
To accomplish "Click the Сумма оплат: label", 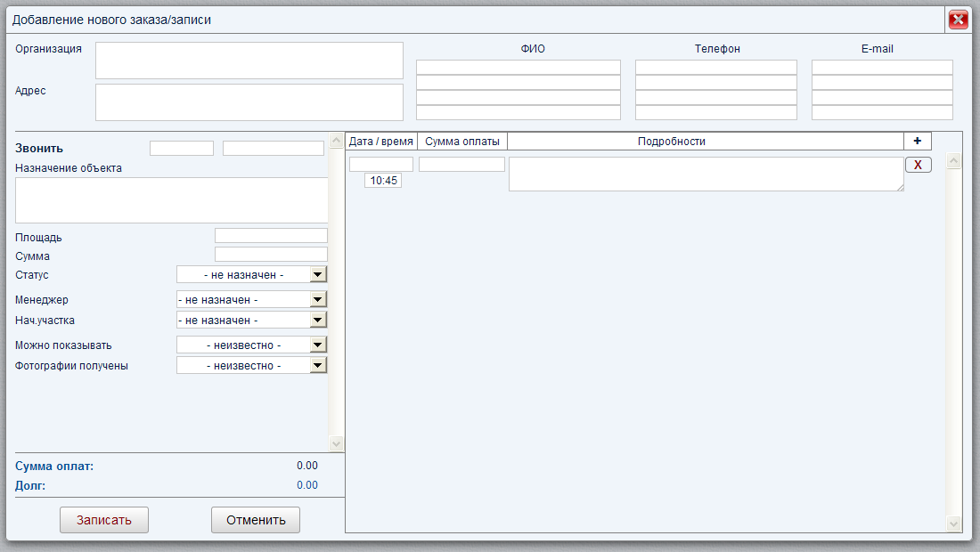I will point(54,467).
